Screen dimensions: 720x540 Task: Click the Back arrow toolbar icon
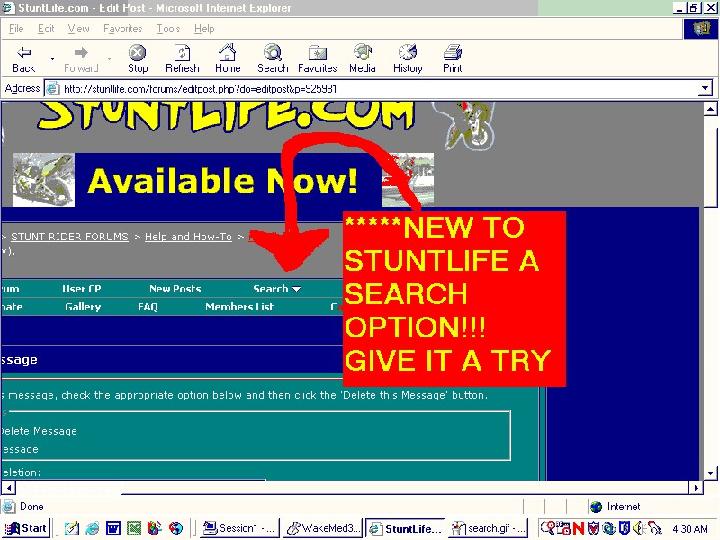pos(24,53)
